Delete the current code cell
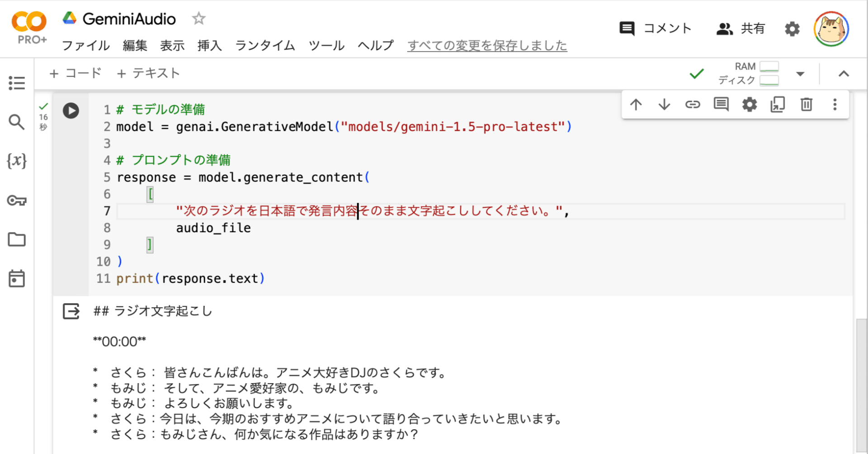Image resolution: width=868 pixels, height=454 pixels. (x=806, y=104)
